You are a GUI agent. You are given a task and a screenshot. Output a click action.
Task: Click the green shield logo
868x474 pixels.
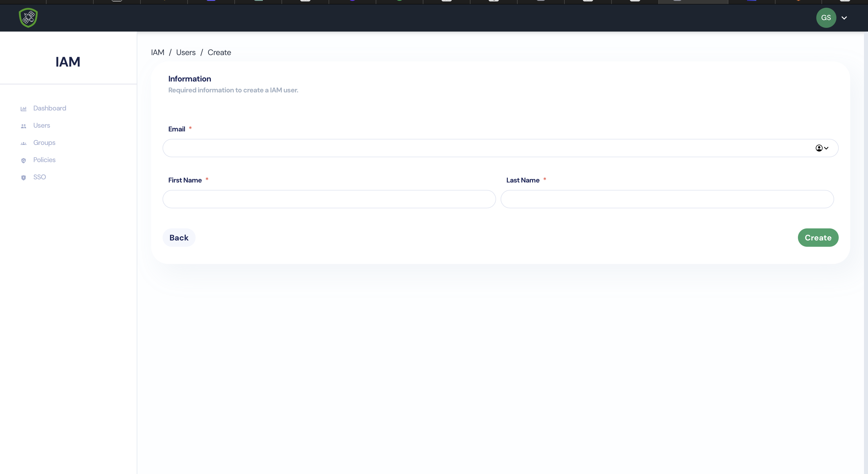pos(28,18)
